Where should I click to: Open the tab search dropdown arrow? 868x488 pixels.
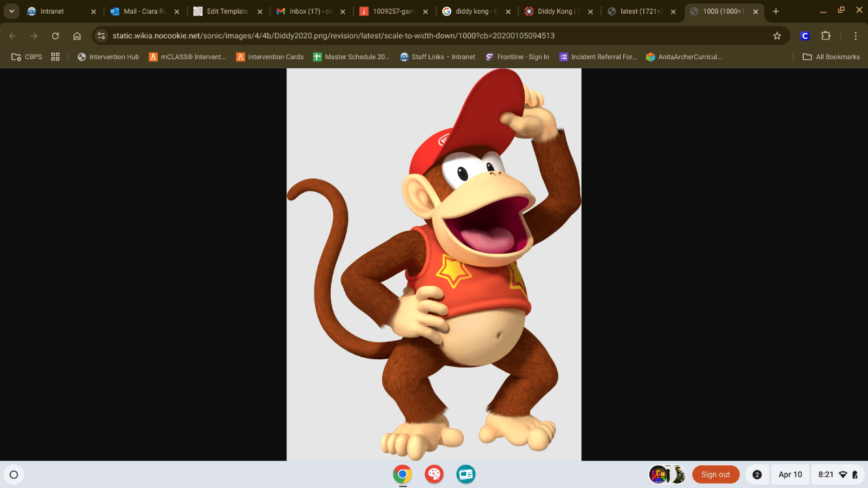pos(12,11)
